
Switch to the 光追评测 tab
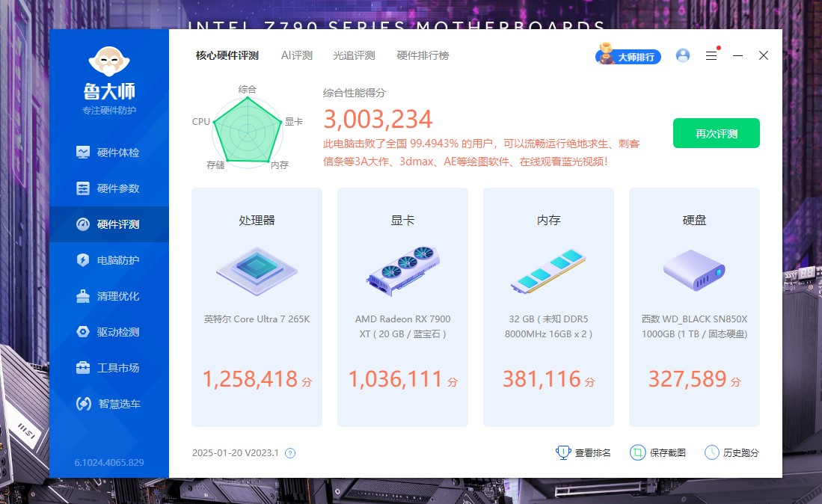pos(354,55)
